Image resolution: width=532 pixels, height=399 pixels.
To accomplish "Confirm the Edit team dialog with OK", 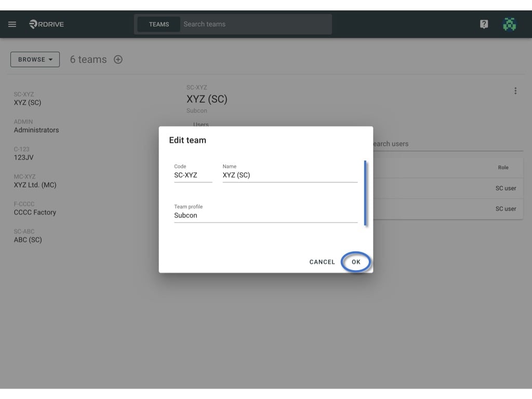I will [356, 262].
